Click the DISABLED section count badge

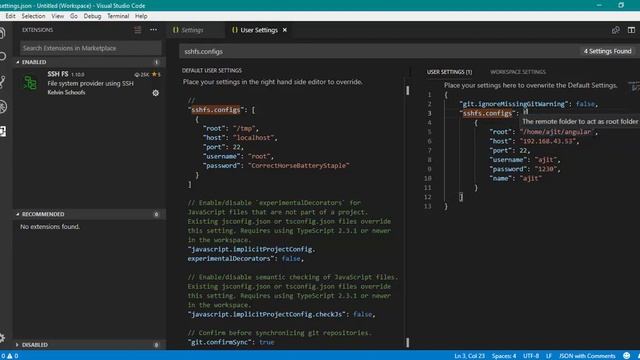click(x=156, y=345)
